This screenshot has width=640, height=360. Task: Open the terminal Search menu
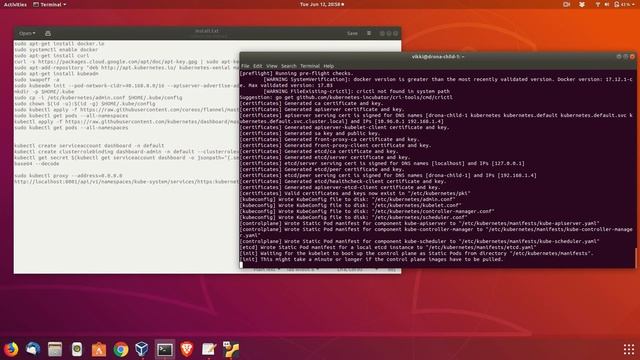pos(289,66)
